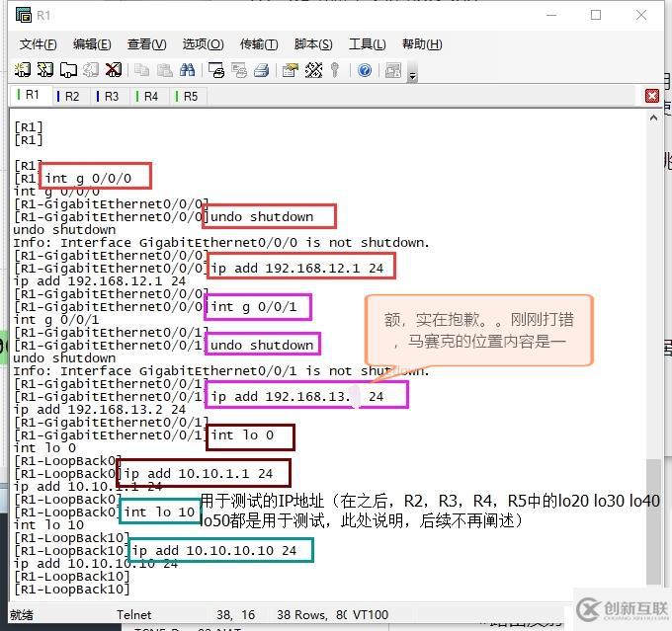This screenshot has height=631, width=672.
Task: Click the Print Screen icon
Action: pos(216,70)
